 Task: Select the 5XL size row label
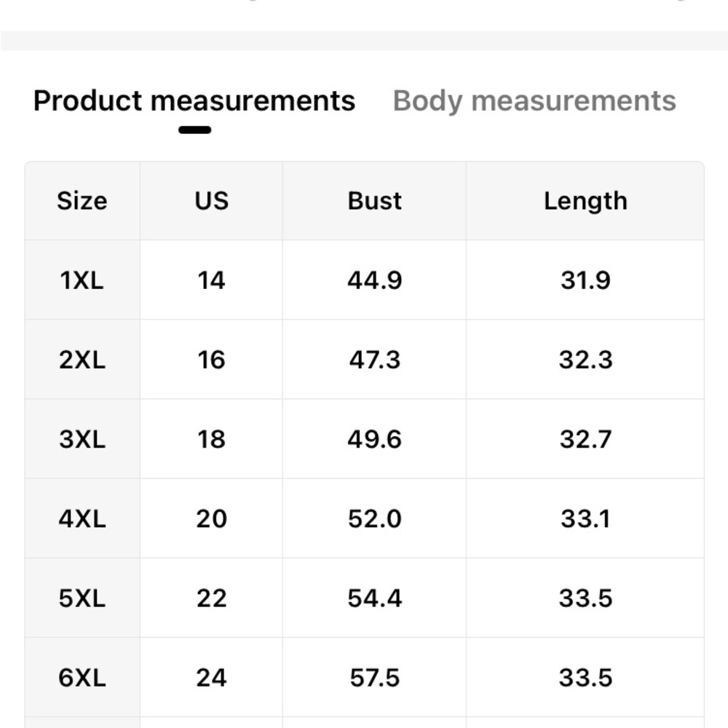(x=82, y=598)
